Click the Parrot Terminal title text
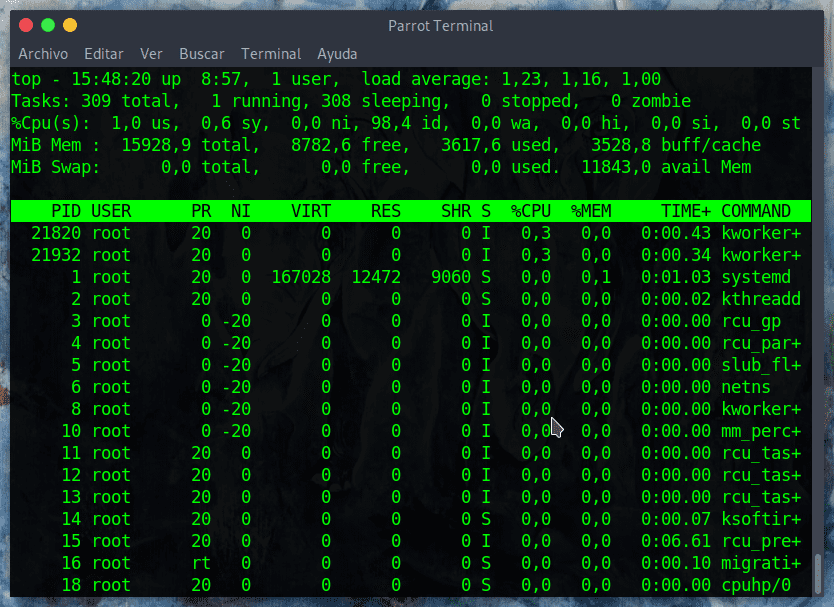Screen dimensions: 834x607 click(x=440, y=26)
